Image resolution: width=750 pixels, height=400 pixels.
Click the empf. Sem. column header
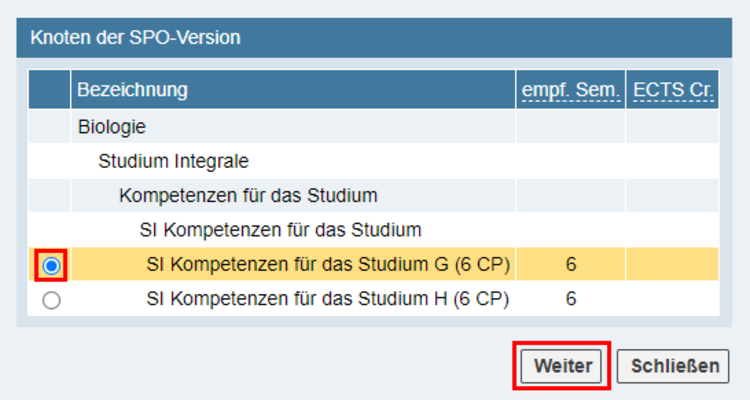click(x=571, y=89)
